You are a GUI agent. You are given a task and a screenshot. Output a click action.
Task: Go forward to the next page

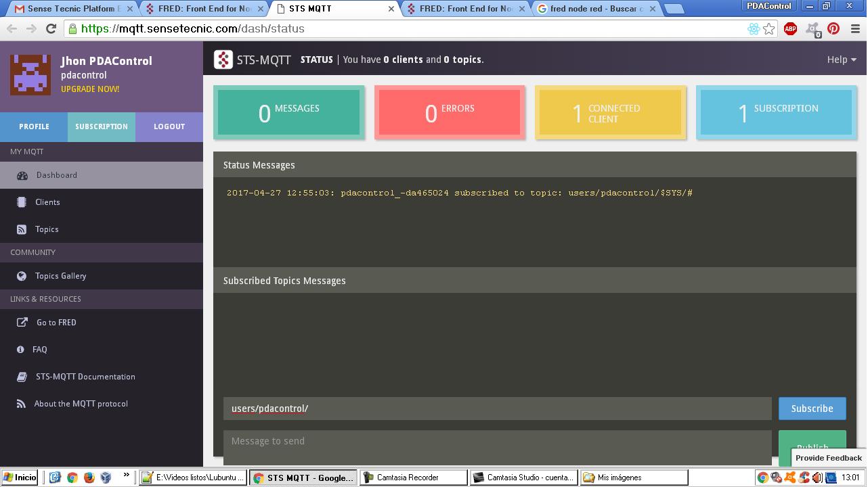(x=31, y=28)
